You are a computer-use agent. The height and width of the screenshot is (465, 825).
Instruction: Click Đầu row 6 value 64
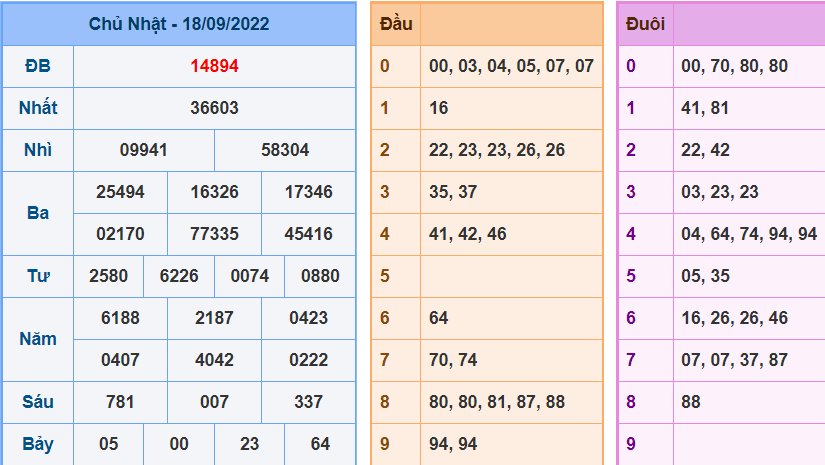[439, 319]
